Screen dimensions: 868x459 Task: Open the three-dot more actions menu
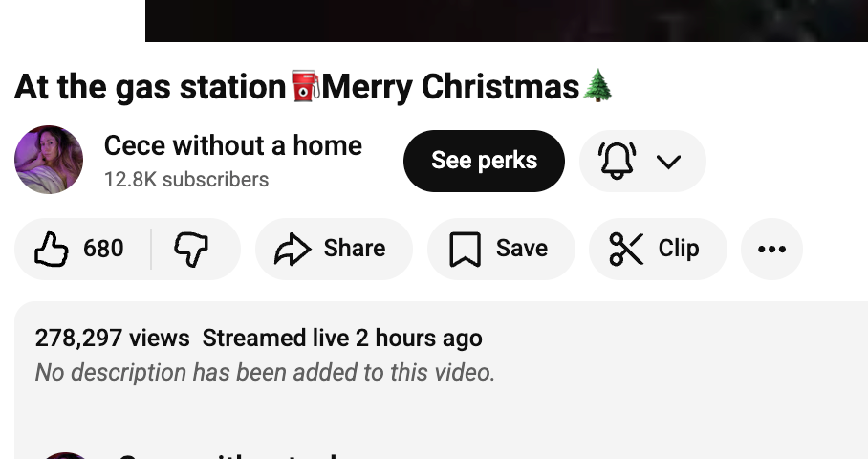(x=771, y=250)
